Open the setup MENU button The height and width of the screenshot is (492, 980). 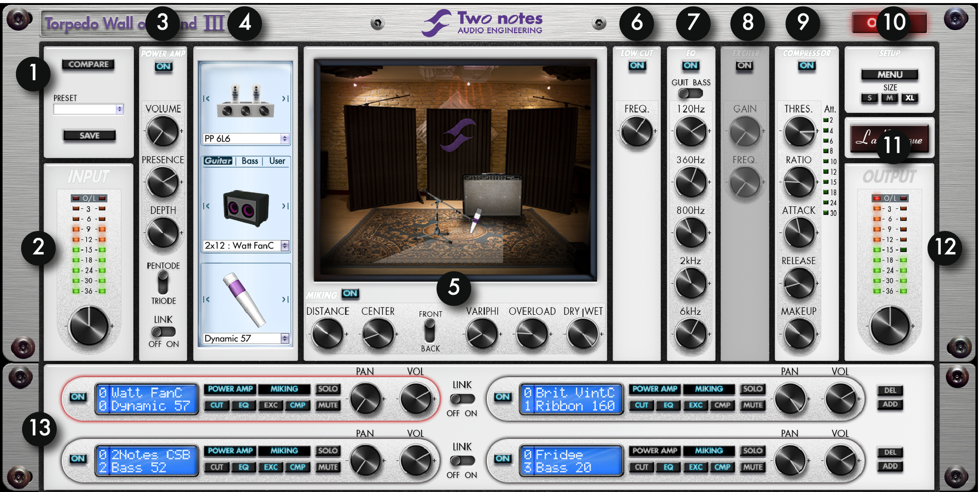coord(890,75)
